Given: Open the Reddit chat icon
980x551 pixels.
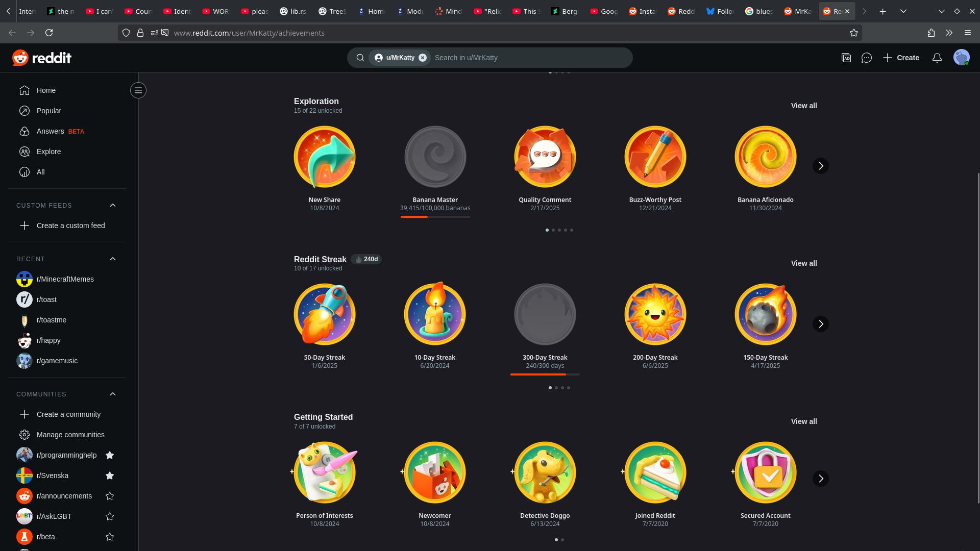Looking at the screenshot, I should point(866,58).
